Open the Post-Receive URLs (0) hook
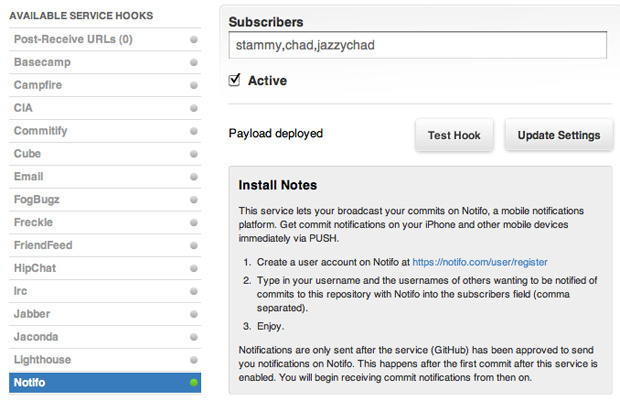Screen dimensions: 620x401 pos(105,39)
